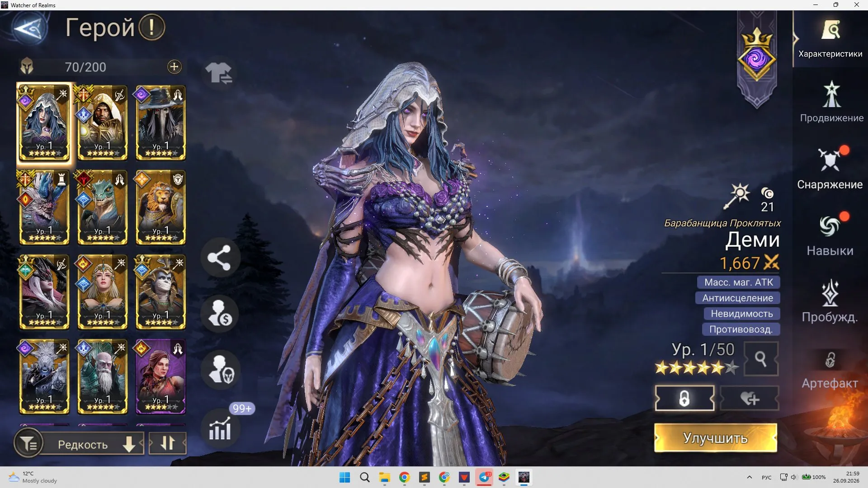
Task: Open Telegram from the taskbar
Action: tap(484, 477)
